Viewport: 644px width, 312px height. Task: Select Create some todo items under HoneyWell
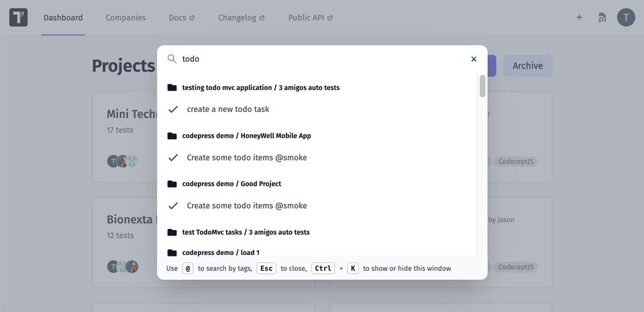[247, 158]
